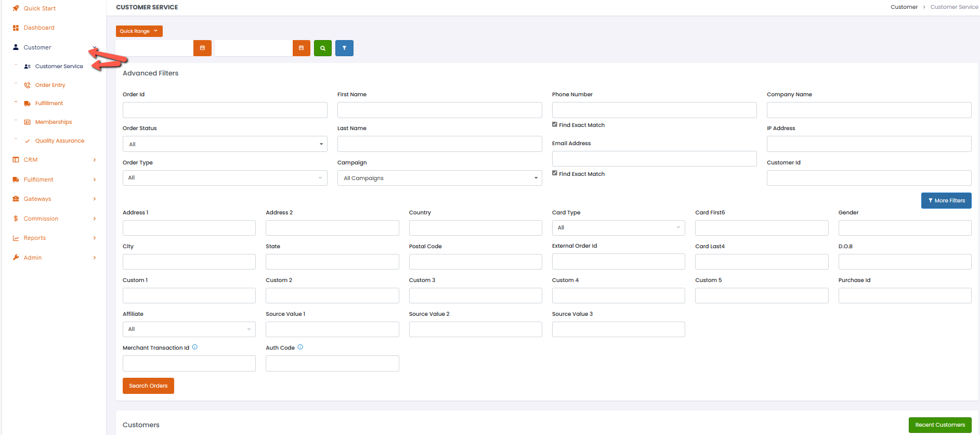Open the Quick Range dropdown
The height and width of the screenshot is (435, 980).
[x=139, y=31]
